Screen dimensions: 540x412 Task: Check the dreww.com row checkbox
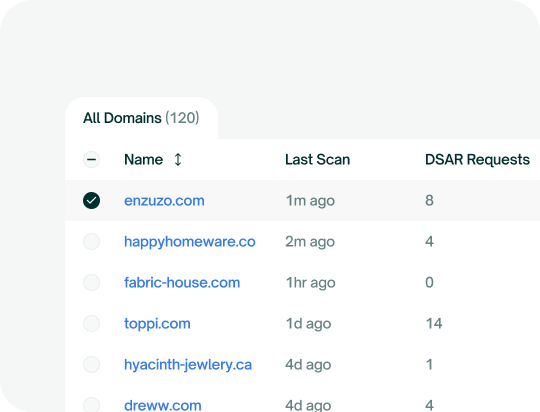click(x=92, y=405)
